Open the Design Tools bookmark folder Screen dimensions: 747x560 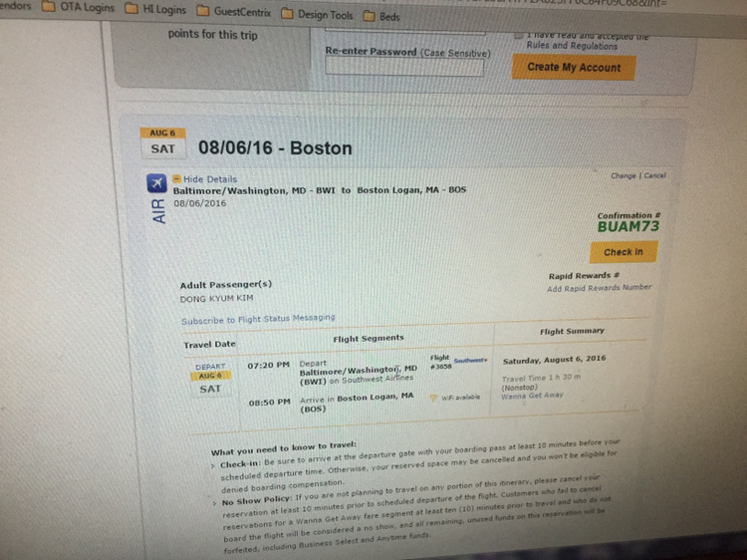[x=317, y=14]
